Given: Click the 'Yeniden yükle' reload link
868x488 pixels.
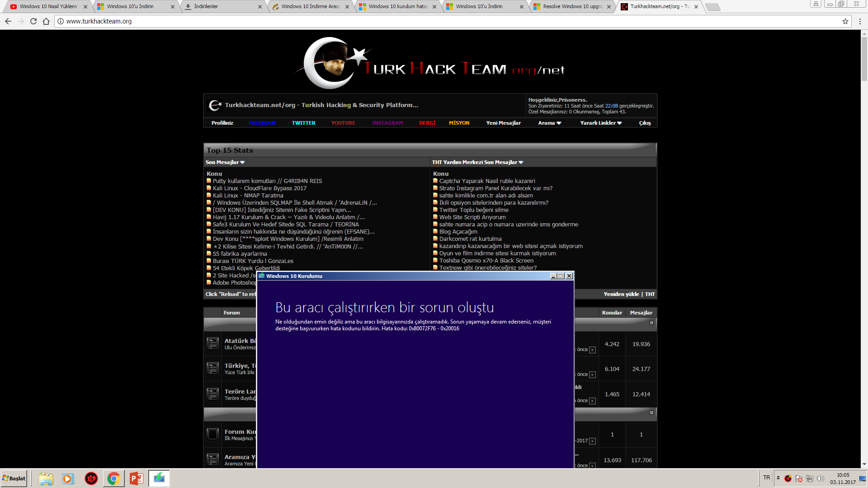Looking at the screenshot, I should (621, 294).
